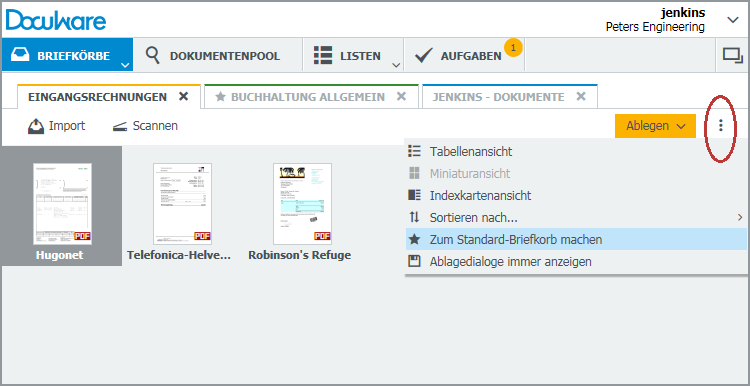Screen dimensions: 750x386
Task: Click the Listen list icon
Action: (323, 55)
